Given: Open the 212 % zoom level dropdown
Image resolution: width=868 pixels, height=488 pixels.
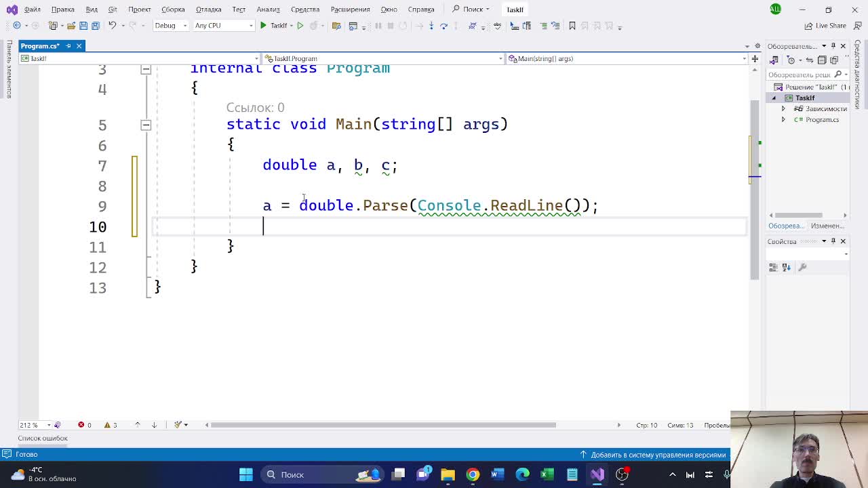Looking at the screenshot, I should [35, 425].
